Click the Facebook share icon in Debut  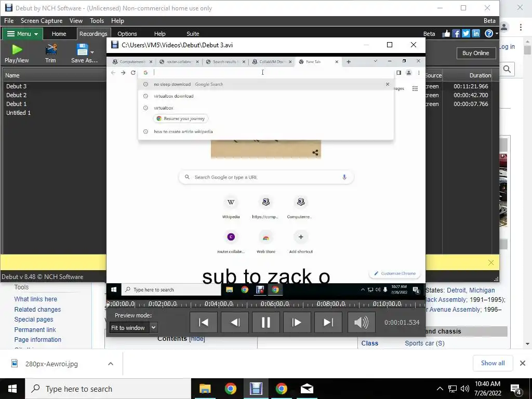click(456, 34)
